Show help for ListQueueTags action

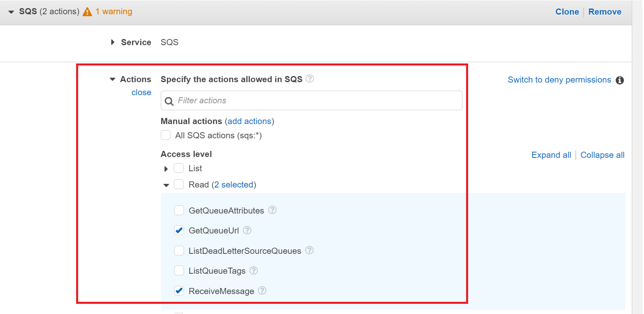coord(254,270)
